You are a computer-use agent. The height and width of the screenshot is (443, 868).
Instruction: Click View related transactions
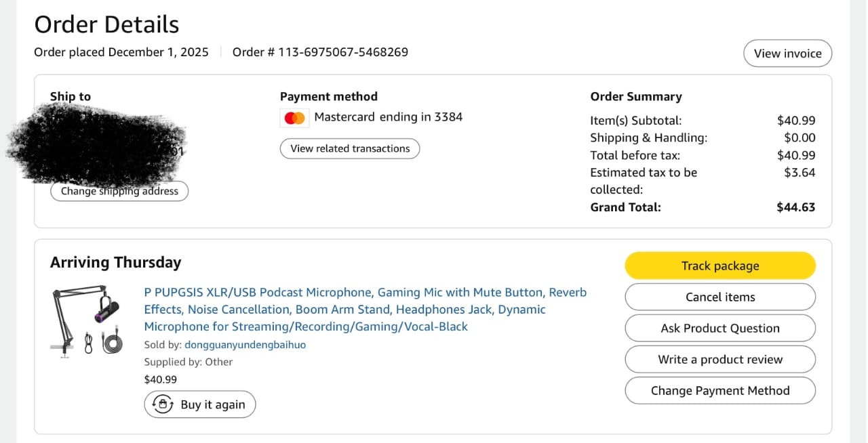pos(350,148)
